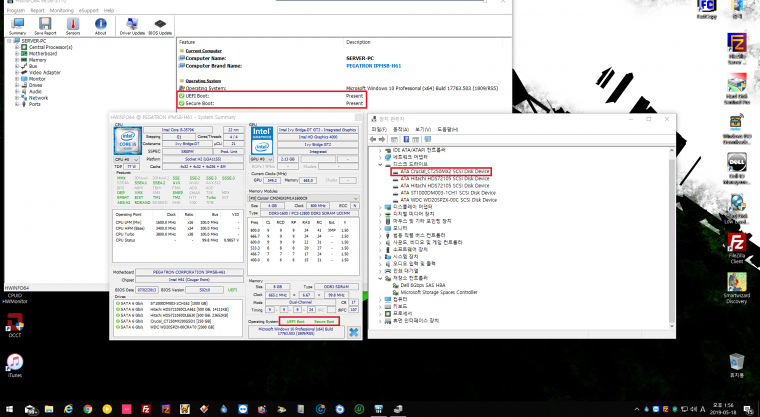Click Device Manager help toolbar icon

tap(406, 139)
